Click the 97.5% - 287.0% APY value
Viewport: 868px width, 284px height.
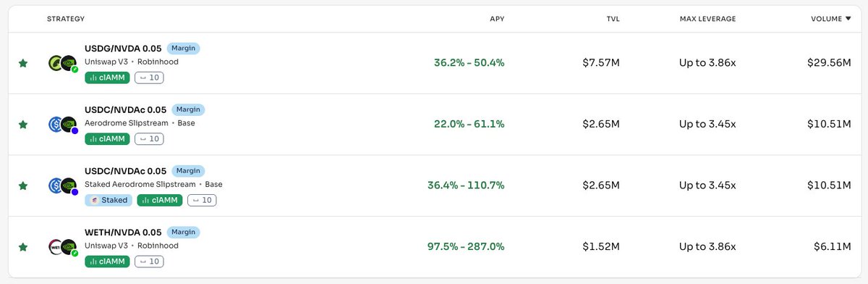466,247
